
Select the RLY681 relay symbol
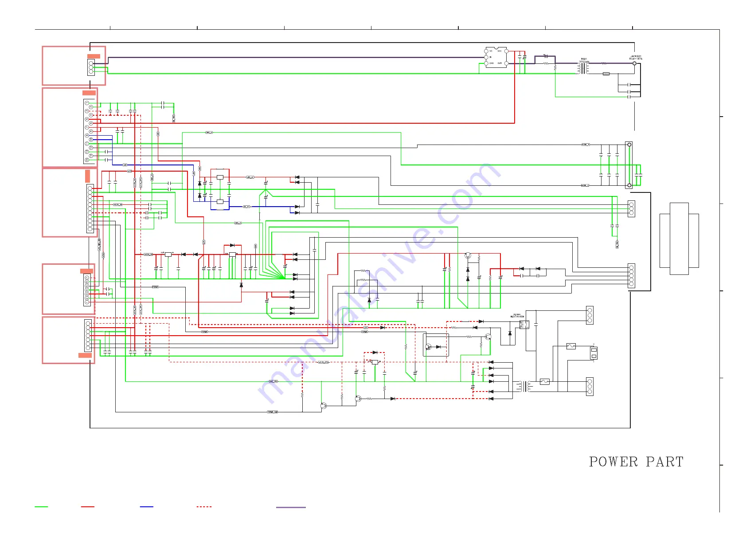tap(524, 324)
